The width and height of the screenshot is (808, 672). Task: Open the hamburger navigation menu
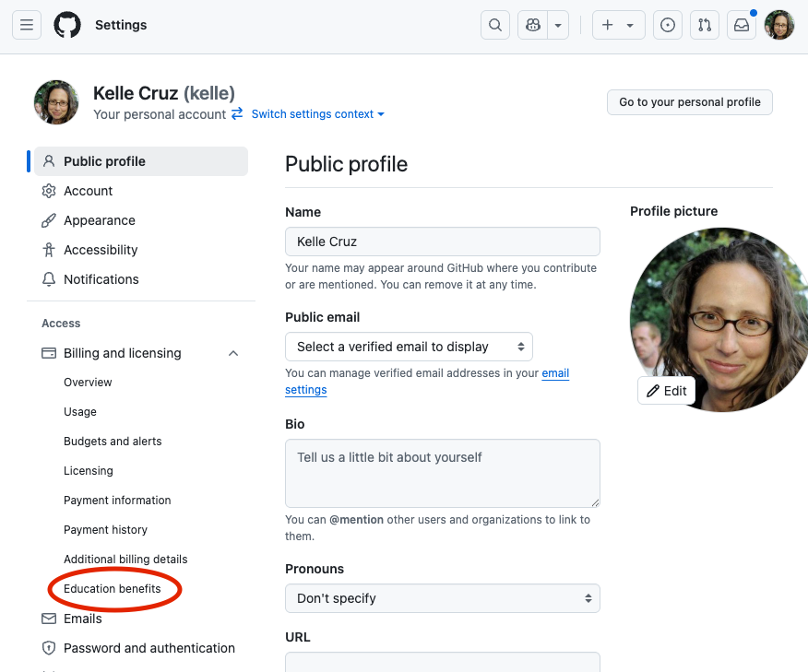click(27, 25)
